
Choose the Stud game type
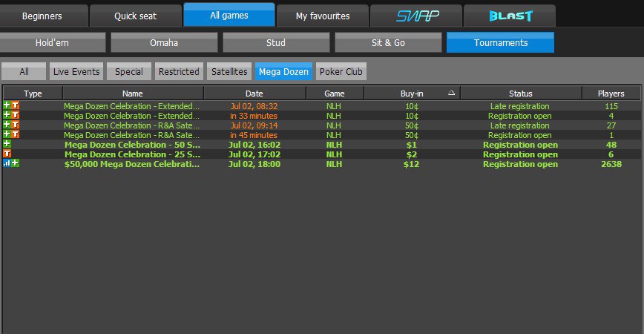pyautogui.click(x=276, y=43)
